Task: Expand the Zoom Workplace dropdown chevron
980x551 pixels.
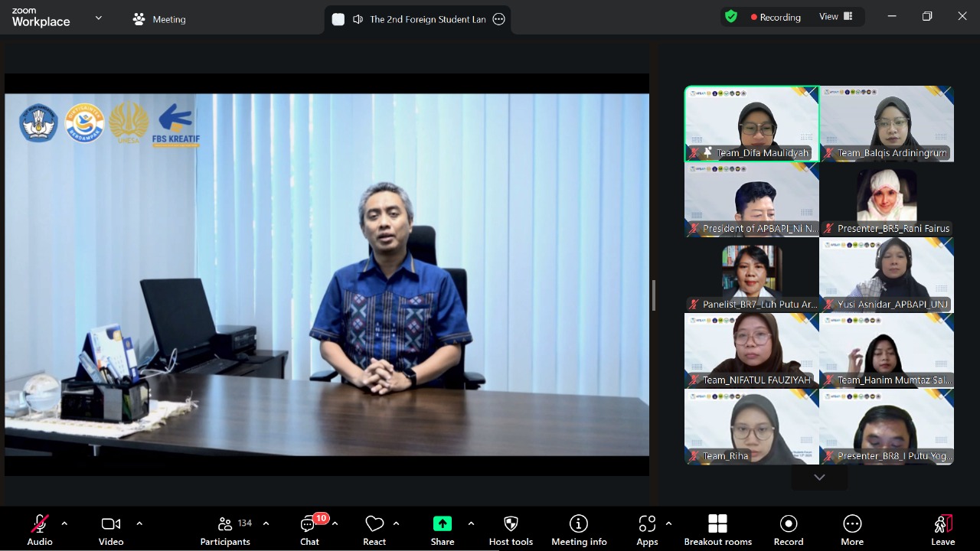Action: pos(98,18)
